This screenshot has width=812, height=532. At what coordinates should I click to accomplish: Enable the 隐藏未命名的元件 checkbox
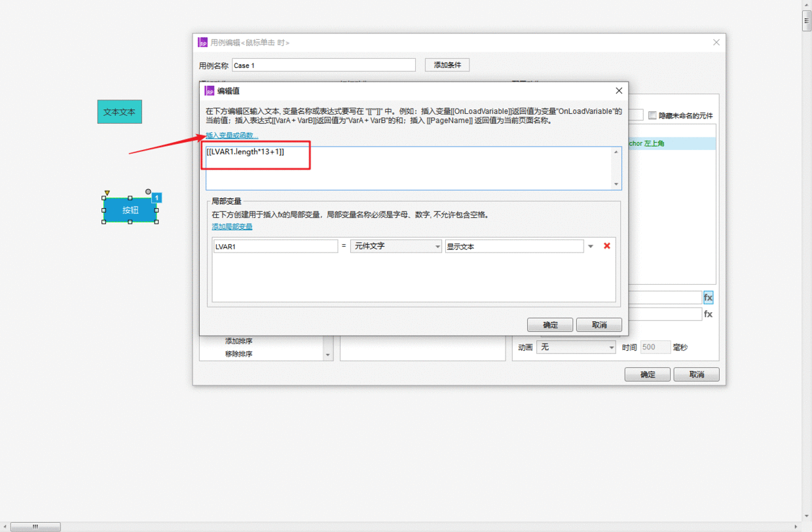click(652, 115)
